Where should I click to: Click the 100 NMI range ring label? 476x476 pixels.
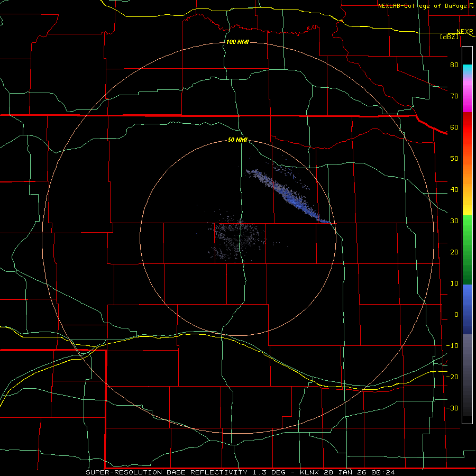tap(237, 42)
